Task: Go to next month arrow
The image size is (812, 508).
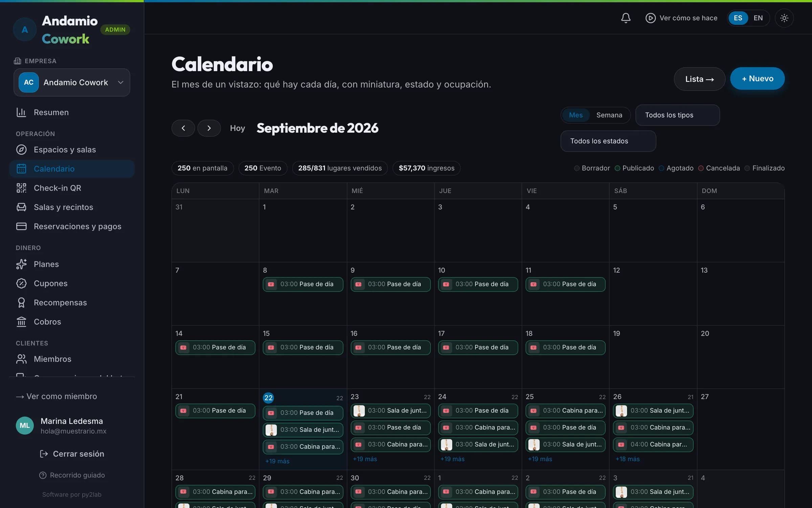Action: [209, 128]
